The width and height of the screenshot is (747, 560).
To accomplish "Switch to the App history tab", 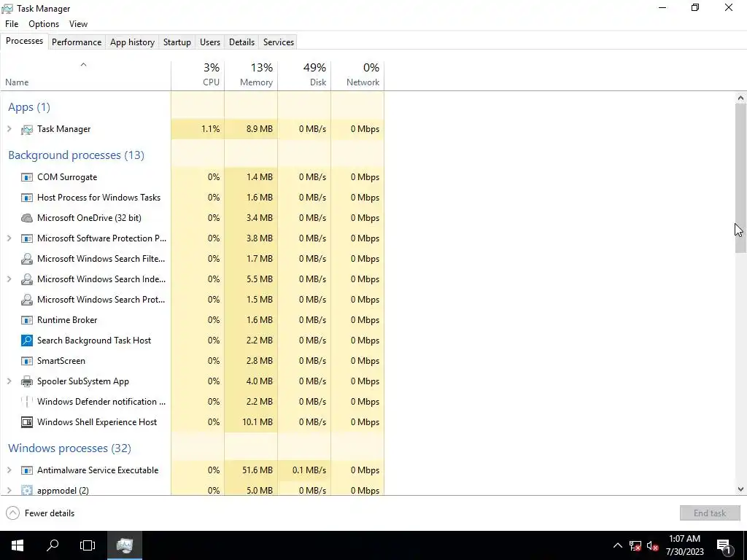I will pyautogui.click(x=133, y=42).
